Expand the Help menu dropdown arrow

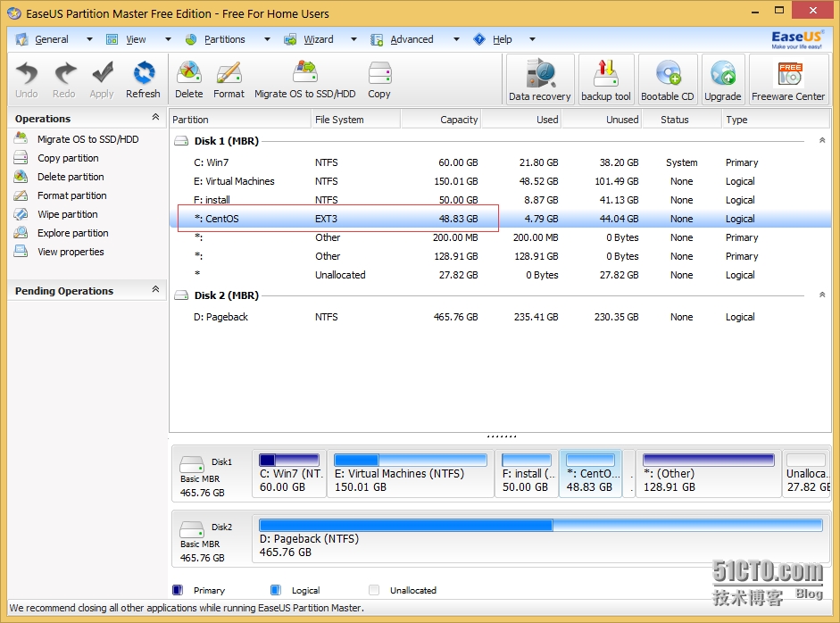pyautogui.click(x=533, y=39)
